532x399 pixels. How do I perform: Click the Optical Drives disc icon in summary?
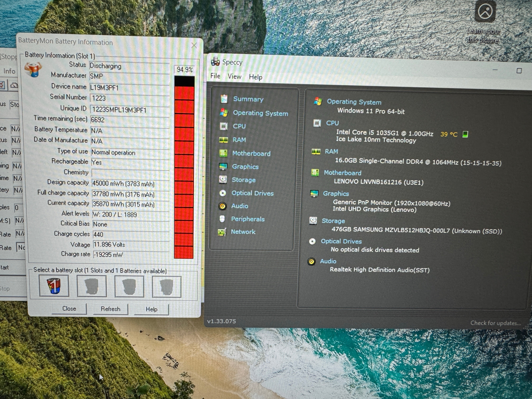[x=312, y=241]
